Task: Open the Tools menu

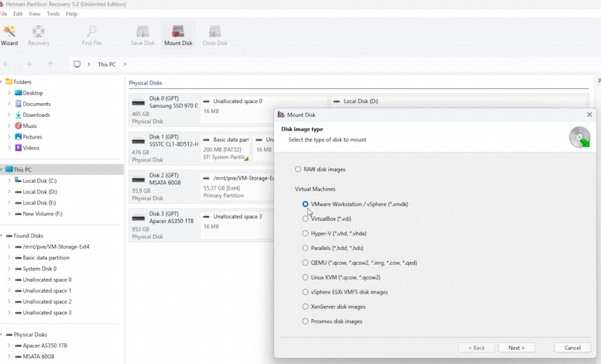Action: pyautogui.click(x=53, y=14)
